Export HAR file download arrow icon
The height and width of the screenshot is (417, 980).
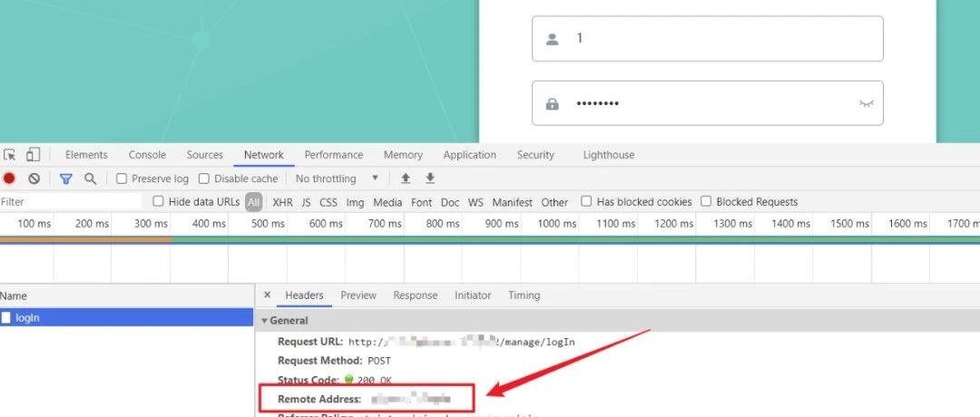point(430,179)
